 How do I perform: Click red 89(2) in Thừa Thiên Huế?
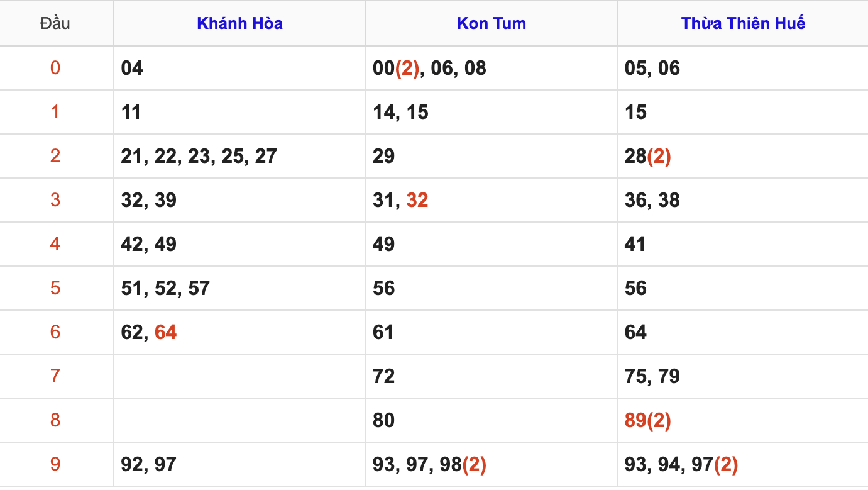[648, 420]
